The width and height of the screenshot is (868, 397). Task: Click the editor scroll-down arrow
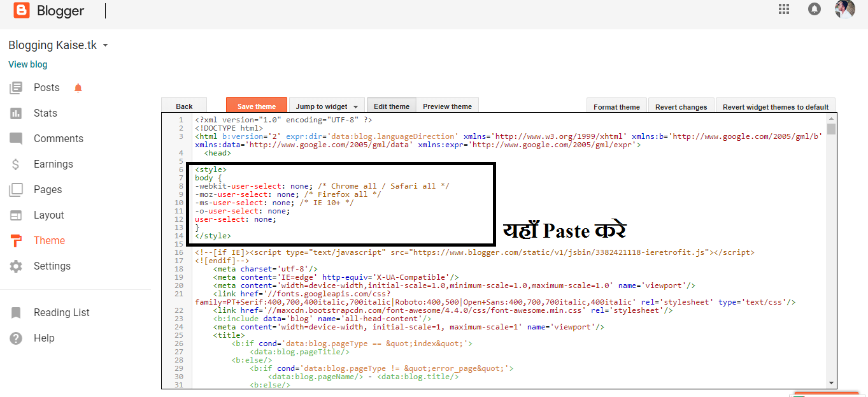click(831, 382)
